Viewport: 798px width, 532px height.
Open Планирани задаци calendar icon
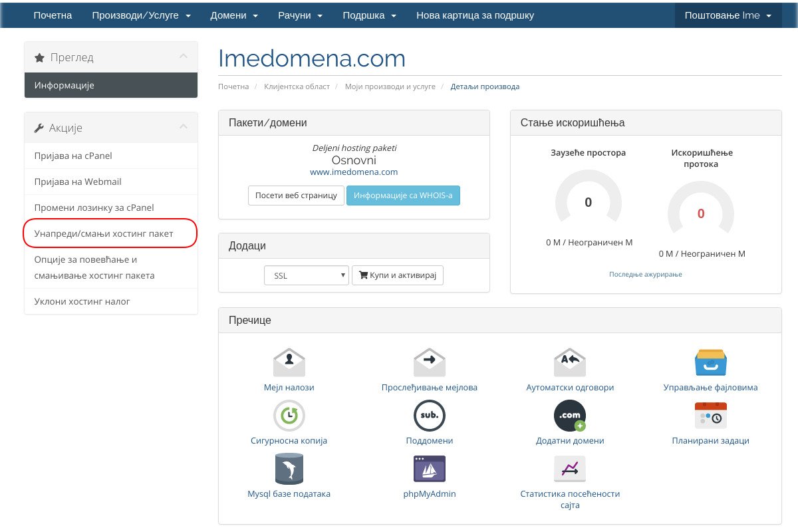[x=710, y=416]
